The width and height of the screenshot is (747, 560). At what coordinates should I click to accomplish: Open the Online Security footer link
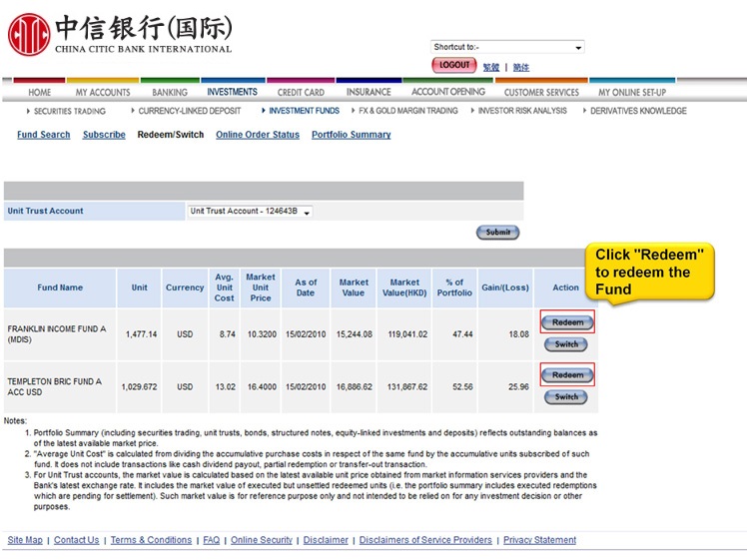point(262,540)
